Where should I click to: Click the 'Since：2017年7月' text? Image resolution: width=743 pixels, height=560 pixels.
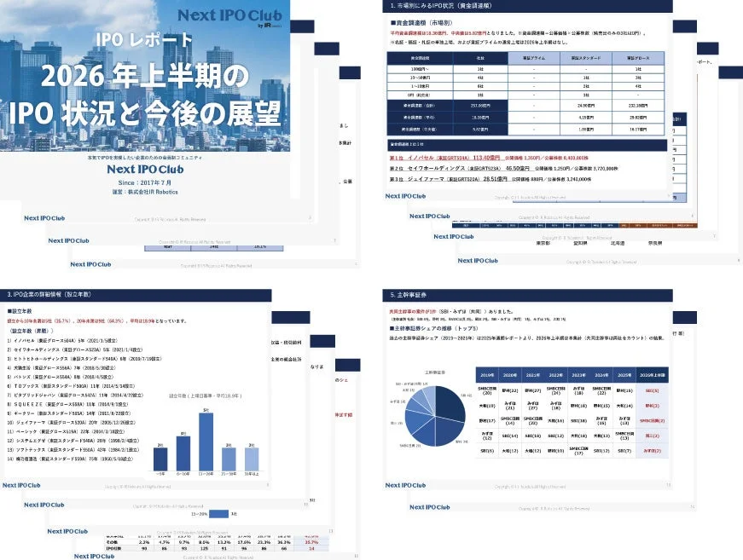pos(145,182)
